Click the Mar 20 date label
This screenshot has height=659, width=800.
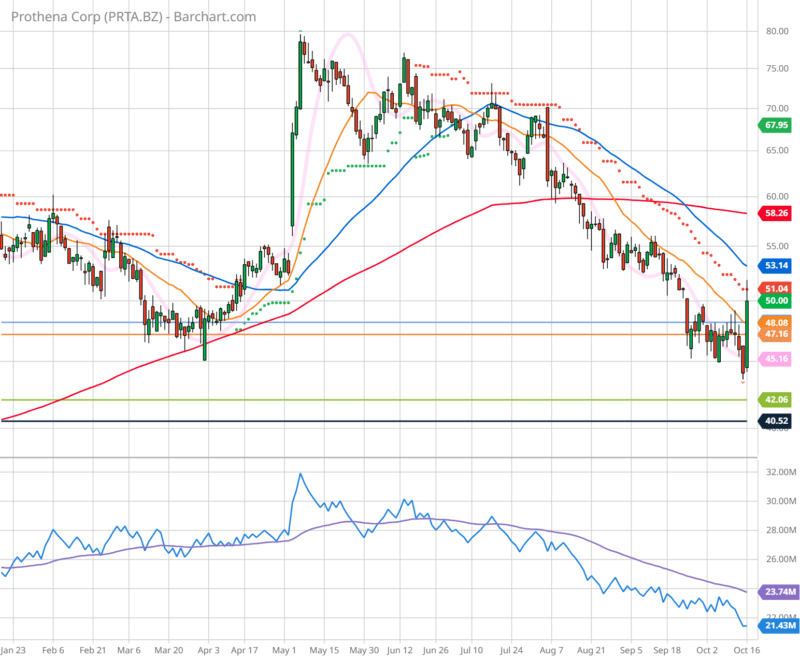pos(168,650)
